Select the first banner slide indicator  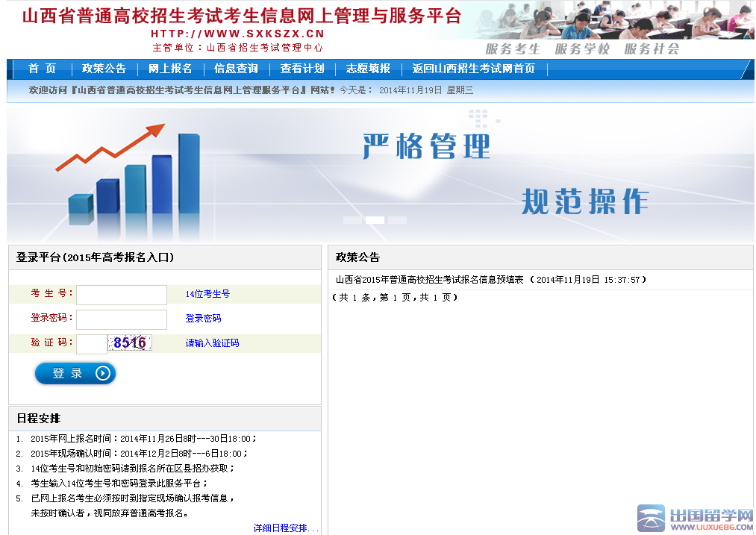(352, 220)
